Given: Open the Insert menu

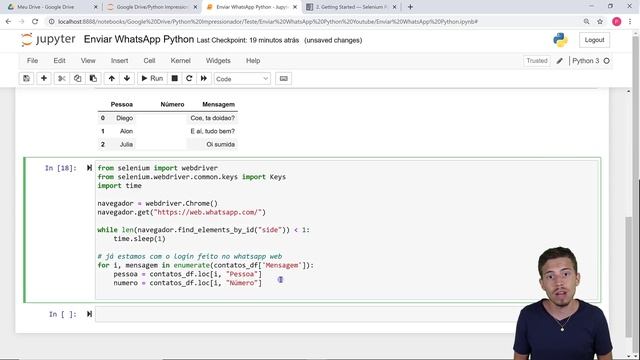Looking at the screenshot, I should pos(119,60).
